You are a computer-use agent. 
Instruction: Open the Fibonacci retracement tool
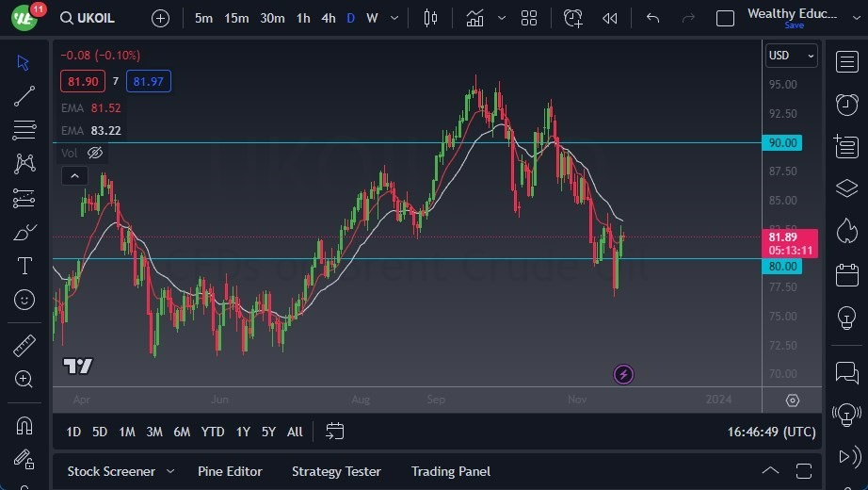(x=24, y=129)
